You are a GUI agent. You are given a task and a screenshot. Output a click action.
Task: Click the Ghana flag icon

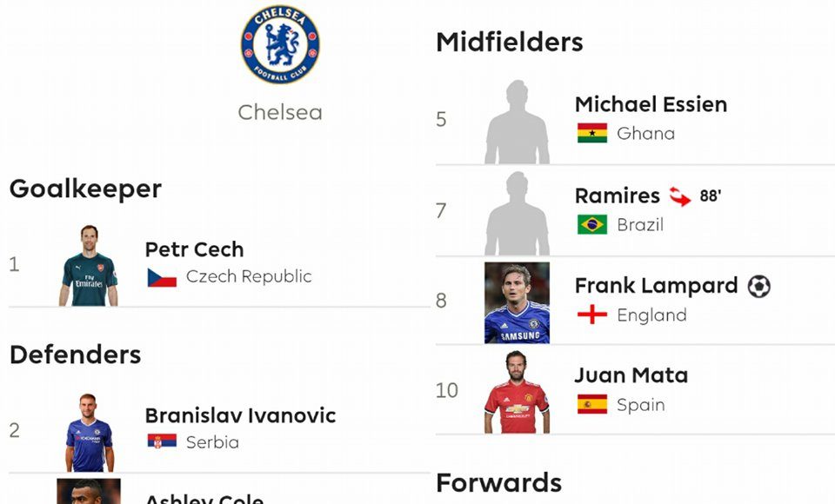coord(592,133)
